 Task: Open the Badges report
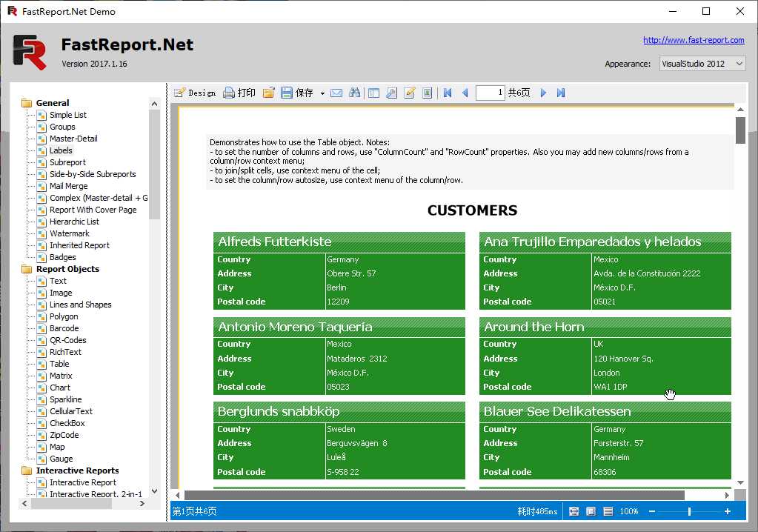coord(63,257)
